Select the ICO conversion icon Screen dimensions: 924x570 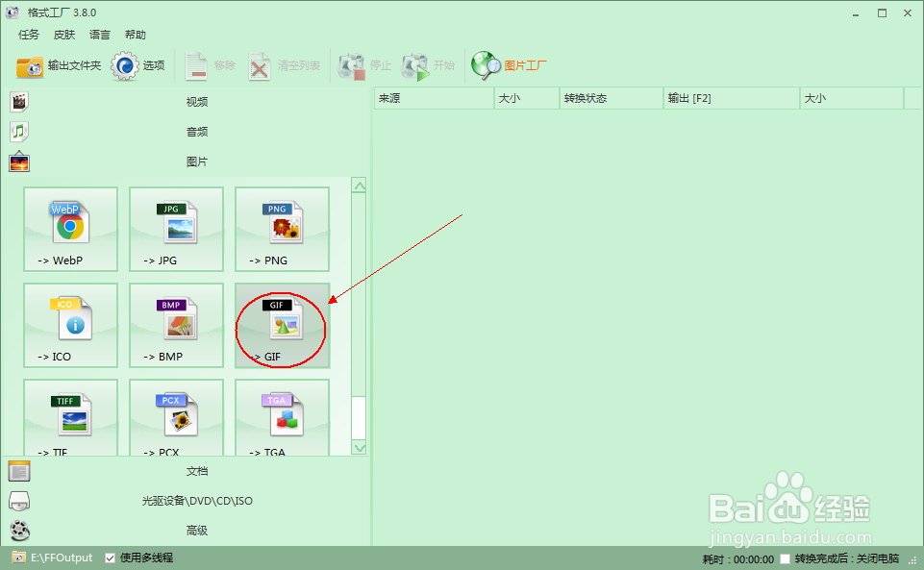pyautogui.click(x=70, y=326)
